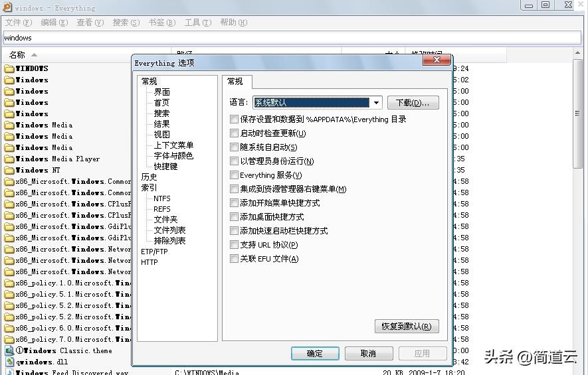Open the 帮助(H) menu
Viewport: 588px width, 375px height.
click(x=234, y=23)
